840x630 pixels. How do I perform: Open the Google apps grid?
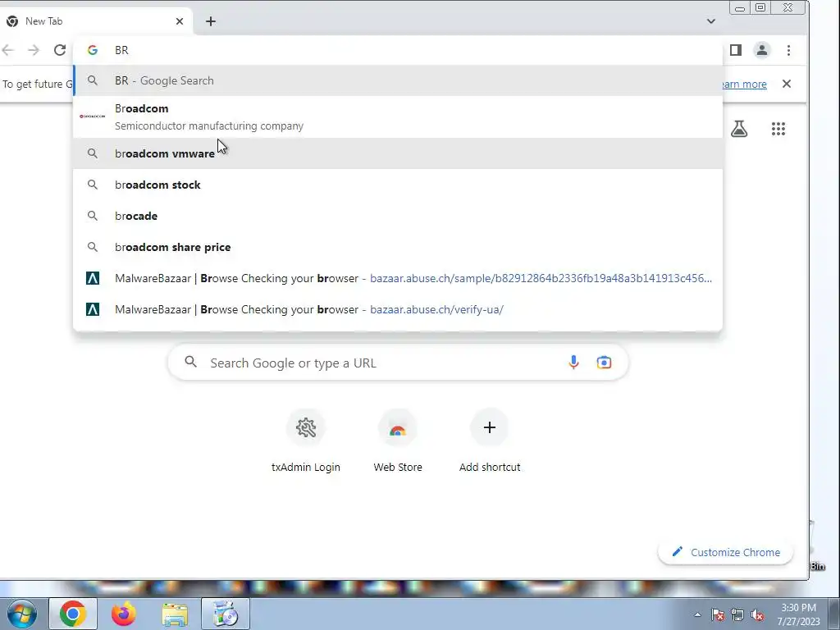(778, 129)
